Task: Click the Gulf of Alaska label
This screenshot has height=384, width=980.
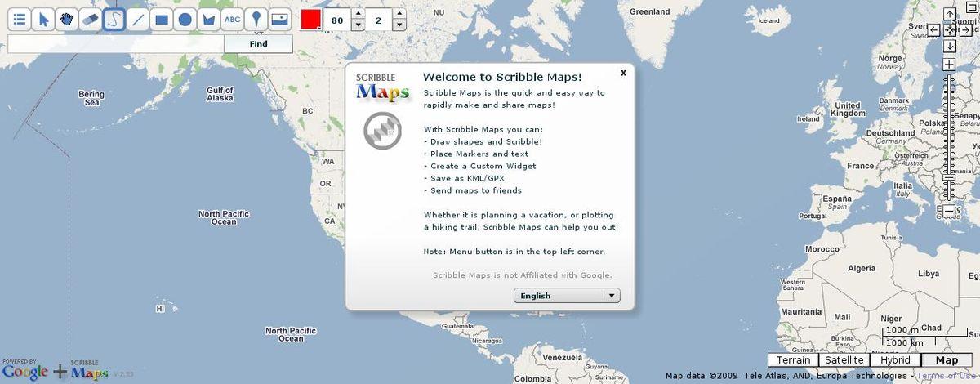Action: click(220, 94)
